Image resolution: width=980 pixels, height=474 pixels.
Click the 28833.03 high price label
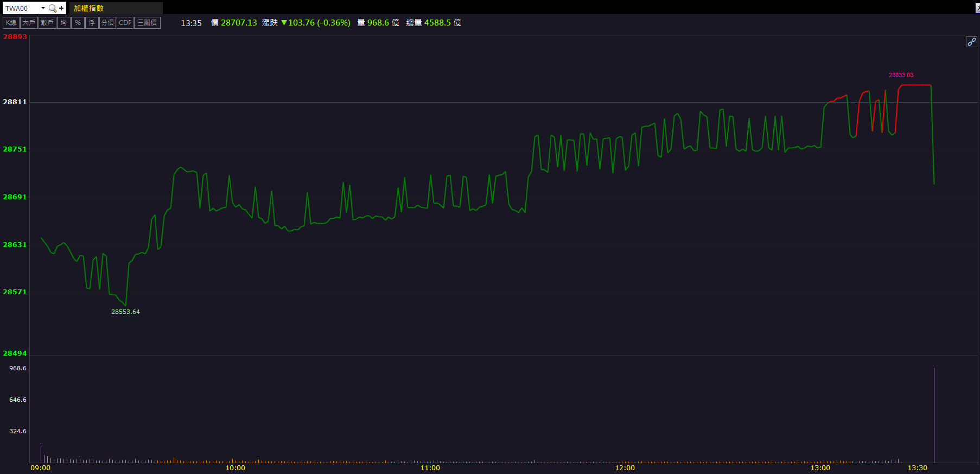901,75
